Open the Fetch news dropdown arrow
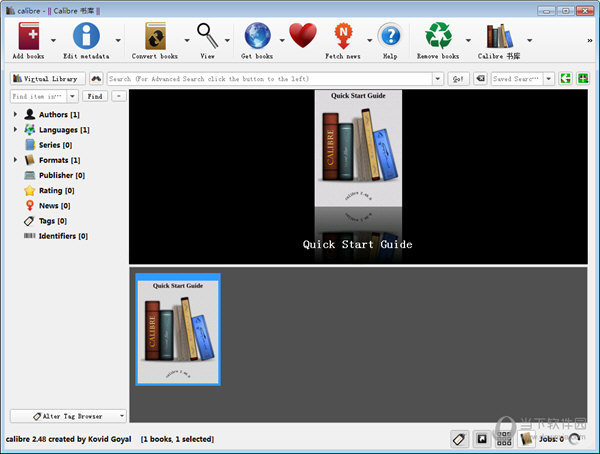Screen dimensions: 600x454 (x=369, y=40)
